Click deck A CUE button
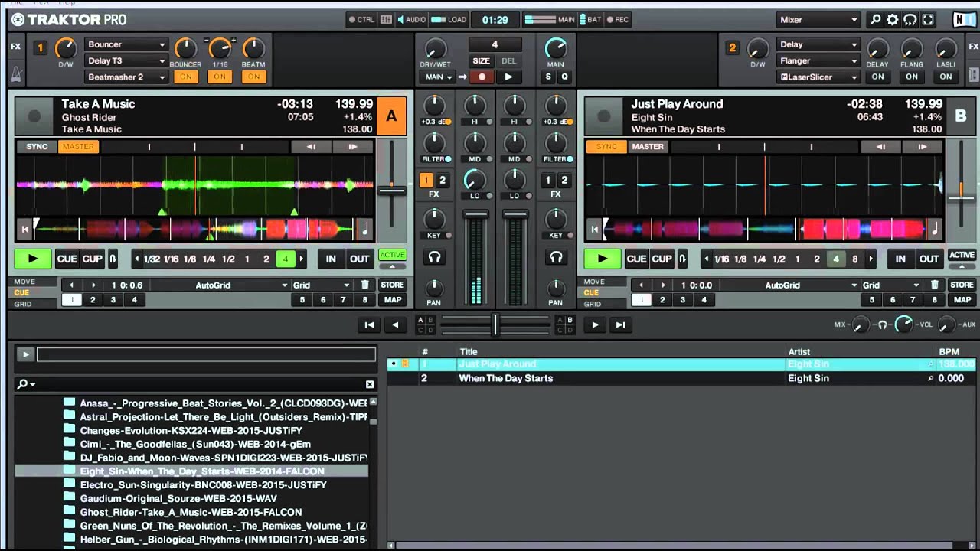 tap(67, 259)
